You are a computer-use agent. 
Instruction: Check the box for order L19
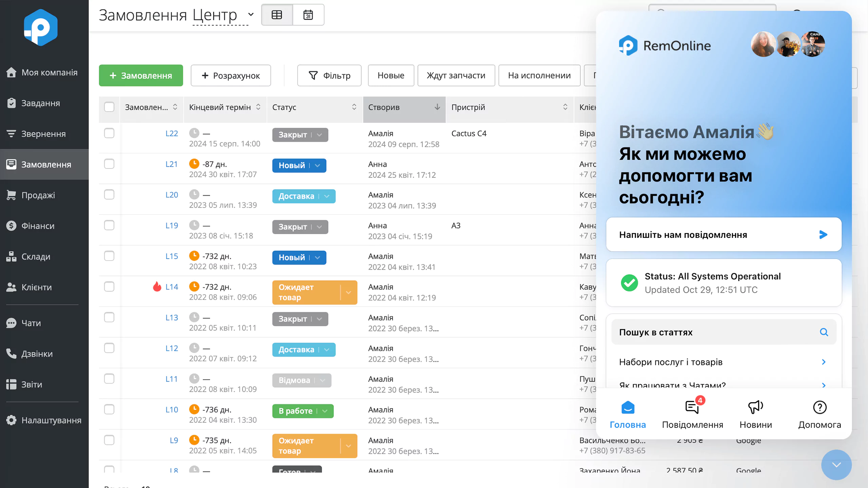click(109, 225)
